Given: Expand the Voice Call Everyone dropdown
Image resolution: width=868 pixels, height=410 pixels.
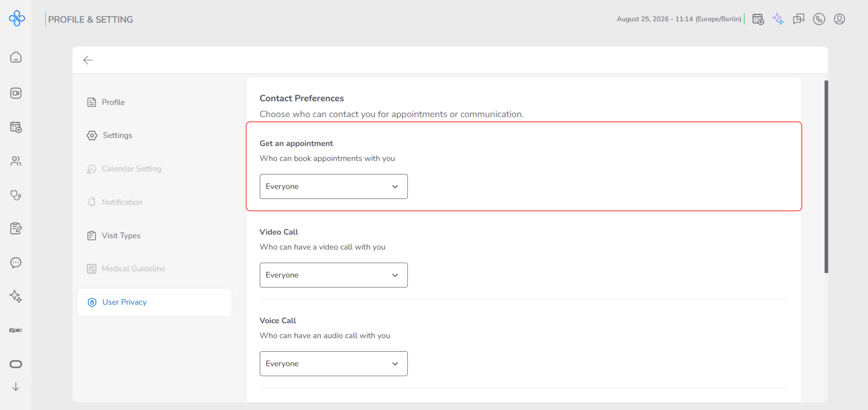Looking at the screenshot, I should (333, 364).
